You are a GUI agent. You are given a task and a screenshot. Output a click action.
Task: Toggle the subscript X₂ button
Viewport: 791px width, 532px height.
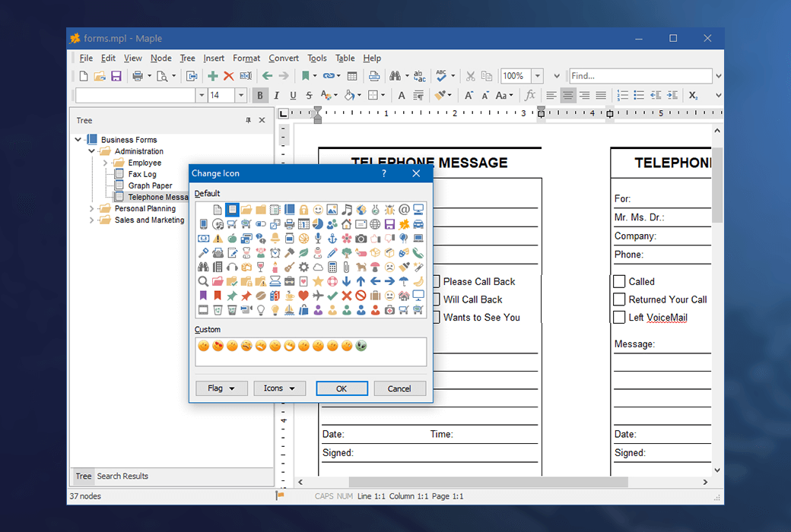coord(693,95)
